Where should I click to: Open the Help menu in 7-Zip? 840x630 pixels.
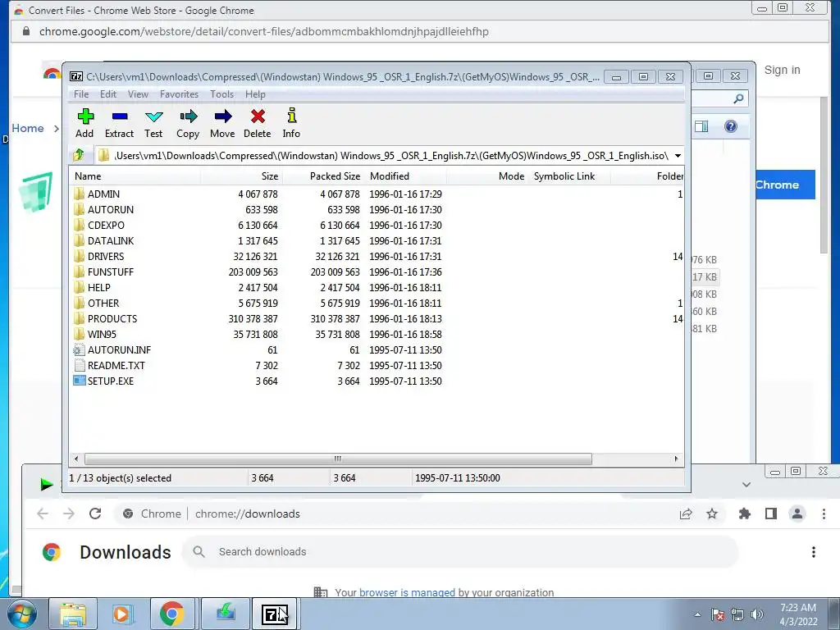click(x=256, y=94)
